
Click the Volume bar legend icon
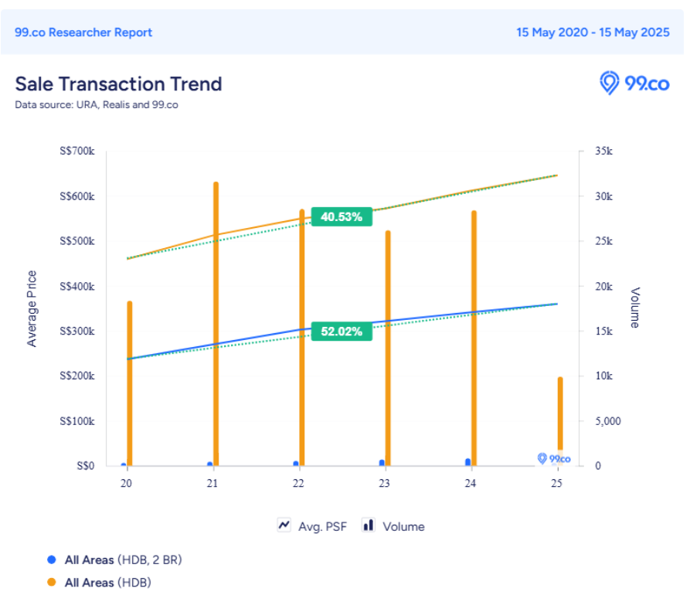pyautogui.click(x=369, y=525)
